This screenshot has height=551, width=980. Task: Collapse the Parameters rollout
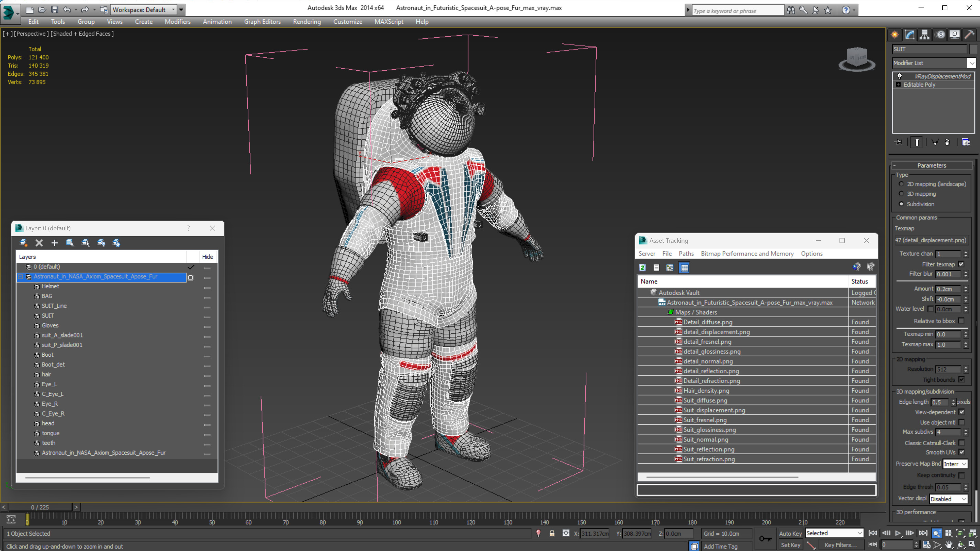point(932,165)
